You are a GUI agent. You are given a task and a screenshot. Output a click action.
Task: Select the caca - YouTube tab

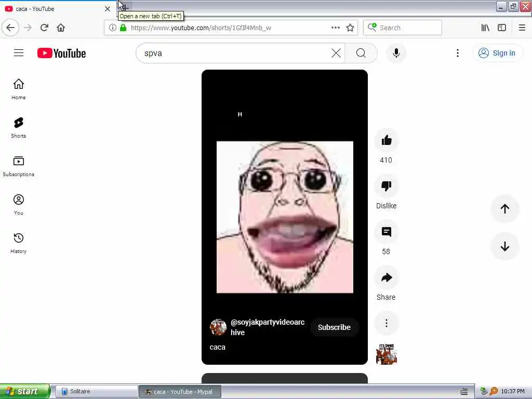coord(57,9)
